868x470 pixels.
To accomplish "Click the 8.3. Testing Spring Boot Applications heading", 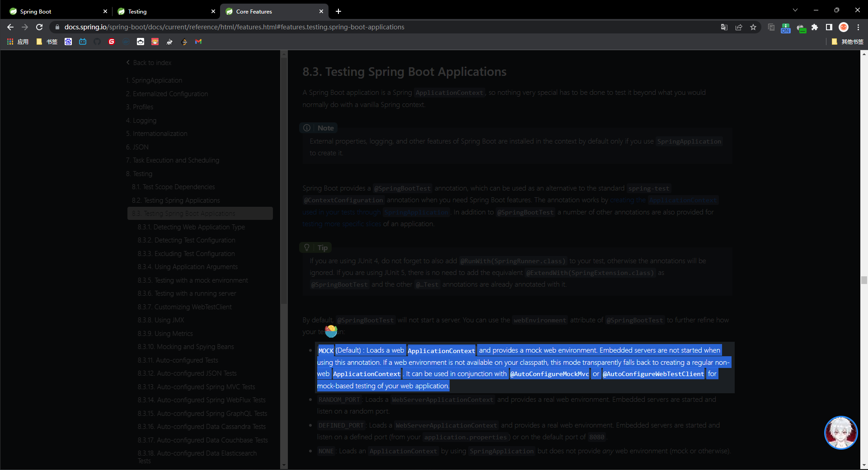I will pyautogui.click(x=404, y=72).
